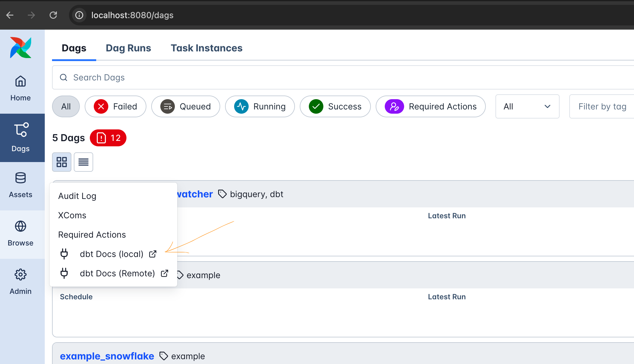Enable the Required Actions filter chip
The image size is (634, 364).
pos(430,106)
